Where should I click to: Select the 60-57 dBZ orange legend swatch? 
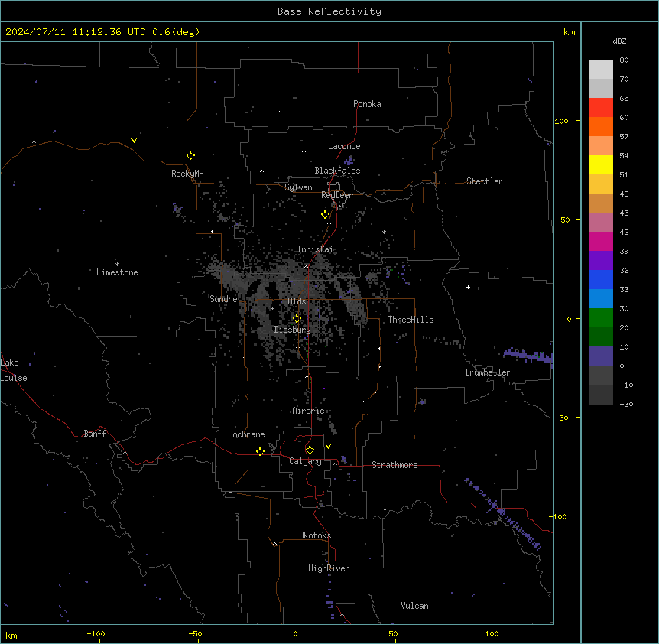[x=601, y=126]
